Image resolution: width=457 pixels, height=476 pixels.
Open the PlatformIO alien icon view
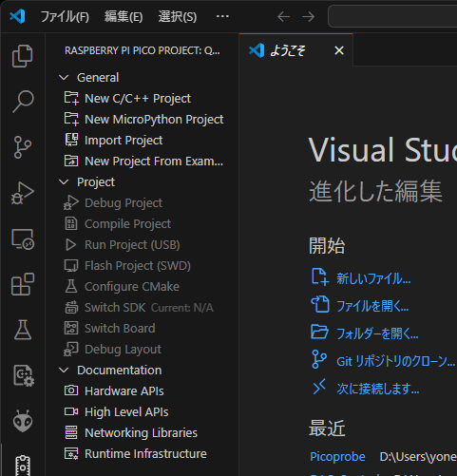[23, 421]
